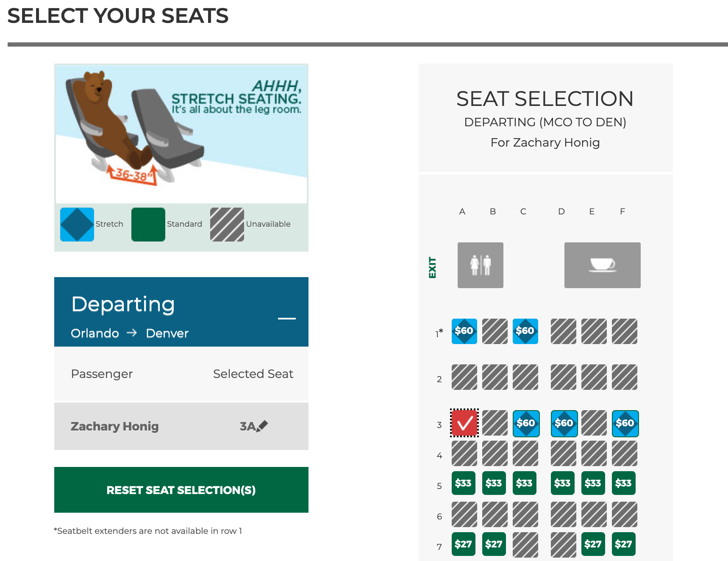
Task: Select $33 standard seat 5D
Action: pyautogui.click(x=562, y=483)
